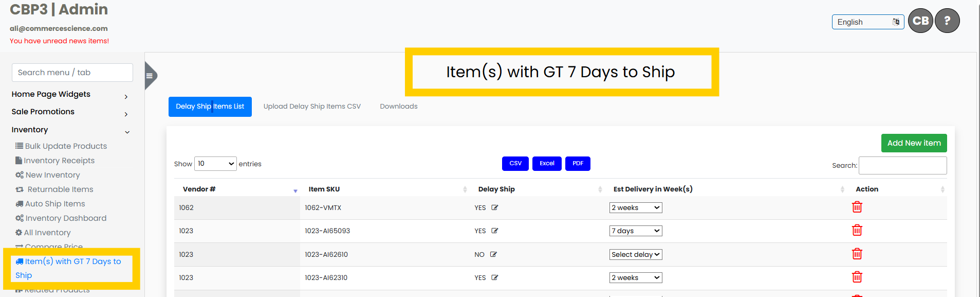The width and height of the screenshot is (980, 297).
Task: Open the Show entries count dropdown
Action: click(x=215, y=164)
